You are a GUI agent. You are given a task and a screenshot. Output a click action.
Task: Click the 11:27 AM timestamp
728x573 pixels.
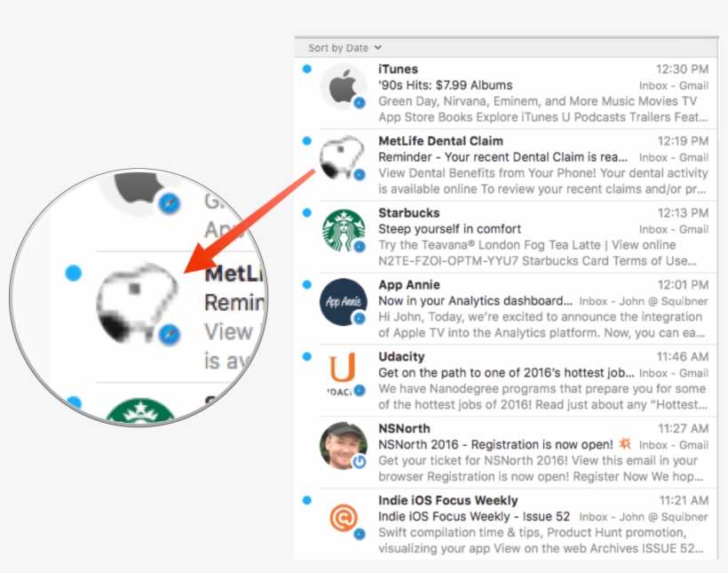tap(684, 428)
